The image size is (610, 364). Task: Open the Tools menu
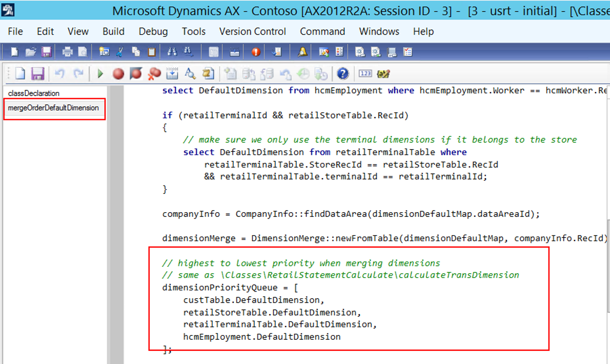tap(193, 32)
